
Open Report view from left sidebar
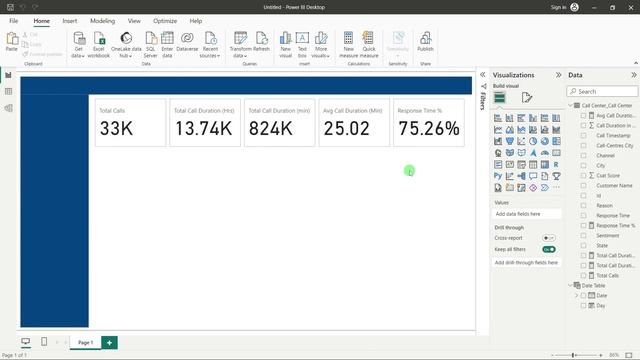coord(8,75)
